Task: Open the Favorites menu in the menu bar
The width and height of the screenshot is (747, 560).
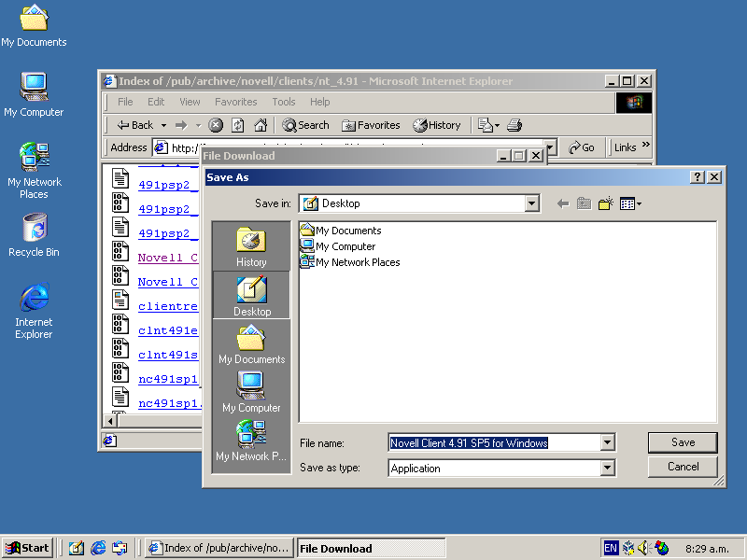Action: (236, 102)
